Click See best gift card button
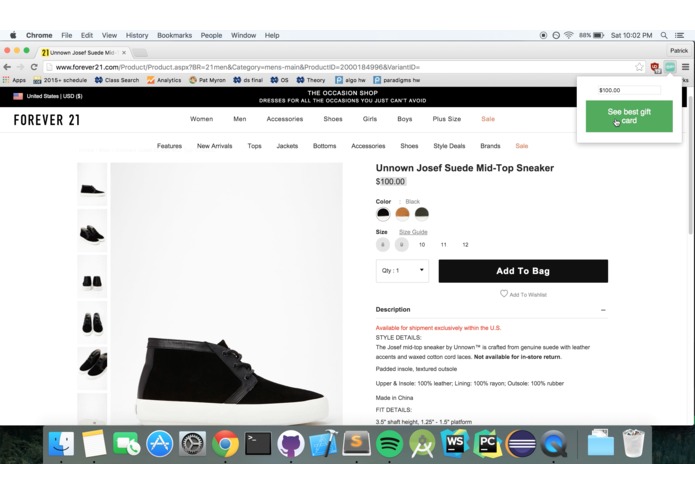This screenshot has width=695, height=494. pyautogui.click(x=629, y=116)
